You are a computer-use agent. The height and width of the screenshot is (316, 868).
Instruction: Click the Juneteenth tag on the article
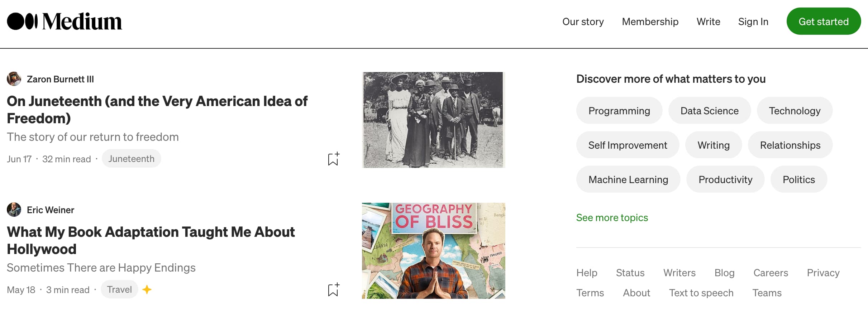click(131, 159)
